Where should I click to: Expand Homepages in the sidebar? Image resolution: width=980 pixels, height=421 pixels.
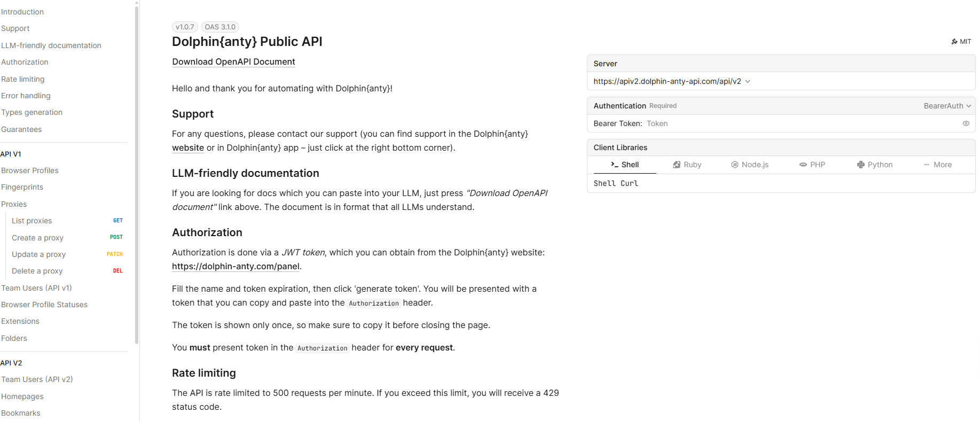22,396
